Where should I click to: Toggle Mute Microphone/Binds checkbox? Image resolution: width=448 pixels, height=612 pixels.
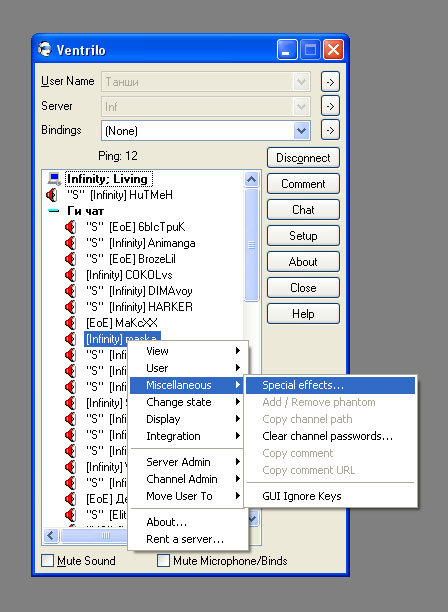(163, 560)
